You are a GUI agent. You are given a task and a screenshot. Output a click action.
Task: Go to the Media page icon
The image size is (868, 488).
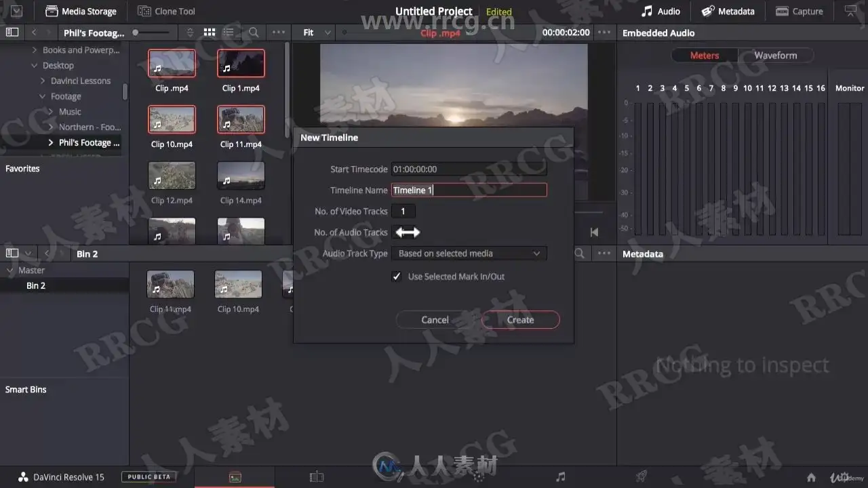coord(235,477)
